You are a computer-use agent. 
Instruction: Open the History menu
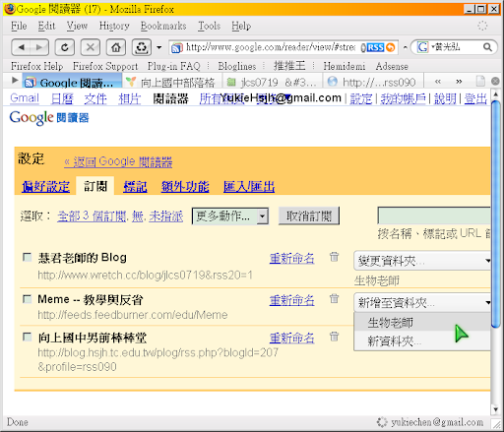pos(114,26)
